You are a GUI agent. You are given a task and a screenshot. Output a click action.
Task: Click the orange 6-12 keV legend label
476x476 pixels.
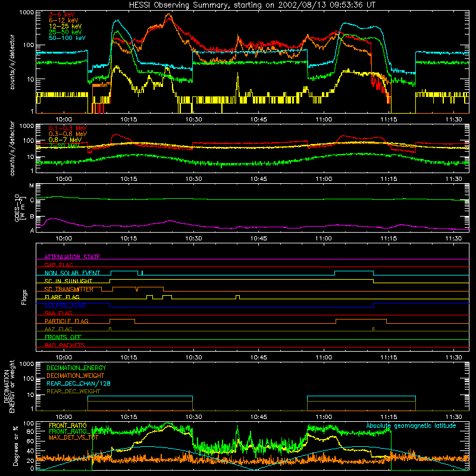coord(63,20)
